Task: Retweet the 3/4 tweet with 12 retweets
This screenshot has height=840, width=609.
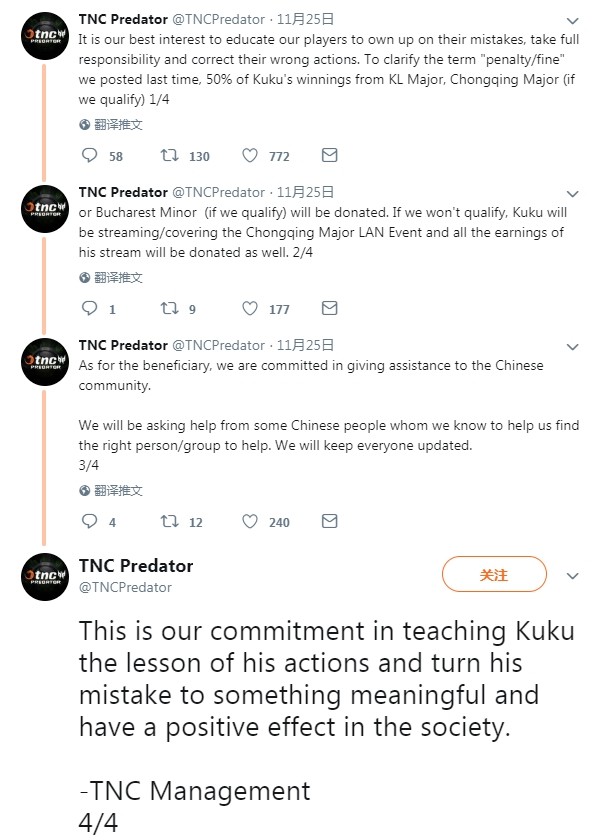Action: 171,522
